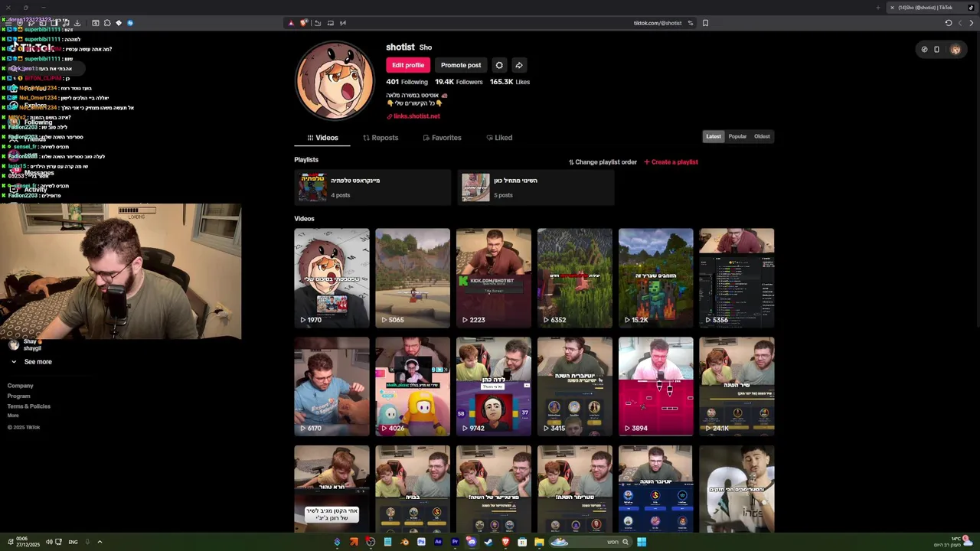Play the video with 9742 views

(x=494, y=386)
